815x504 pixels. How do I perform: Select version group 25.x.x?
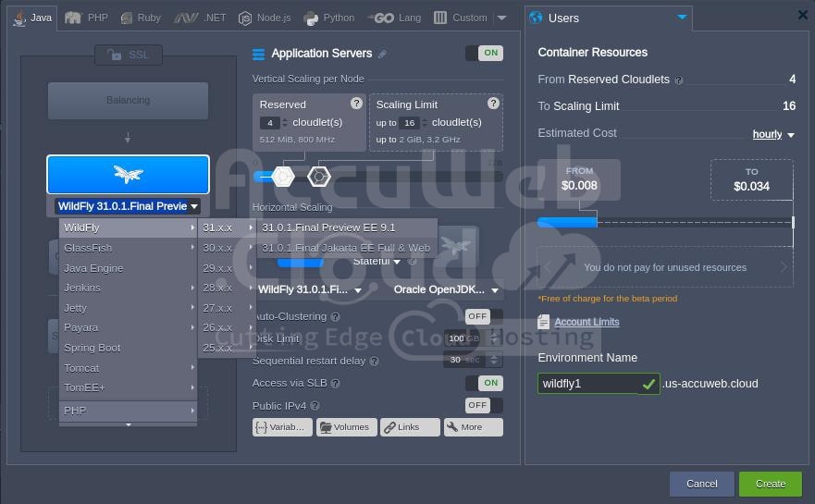pos(228,348)
